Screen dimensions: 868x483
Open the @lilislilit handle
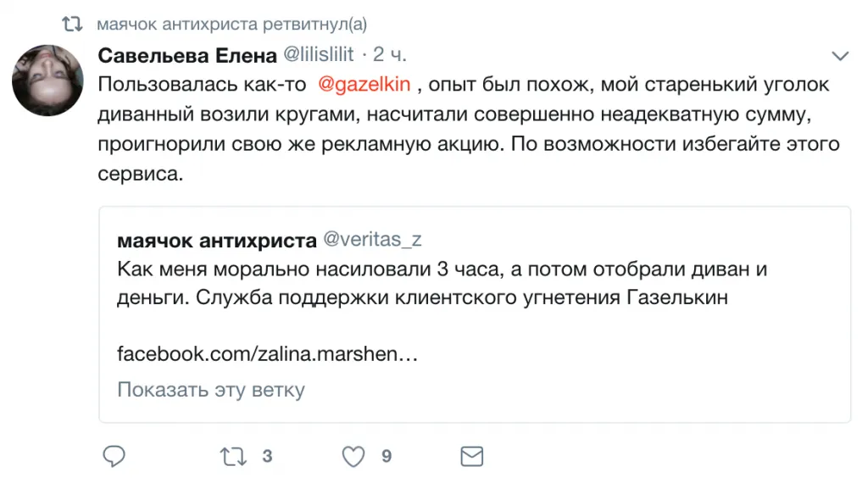pyautogui.click(x=318, y=56)
